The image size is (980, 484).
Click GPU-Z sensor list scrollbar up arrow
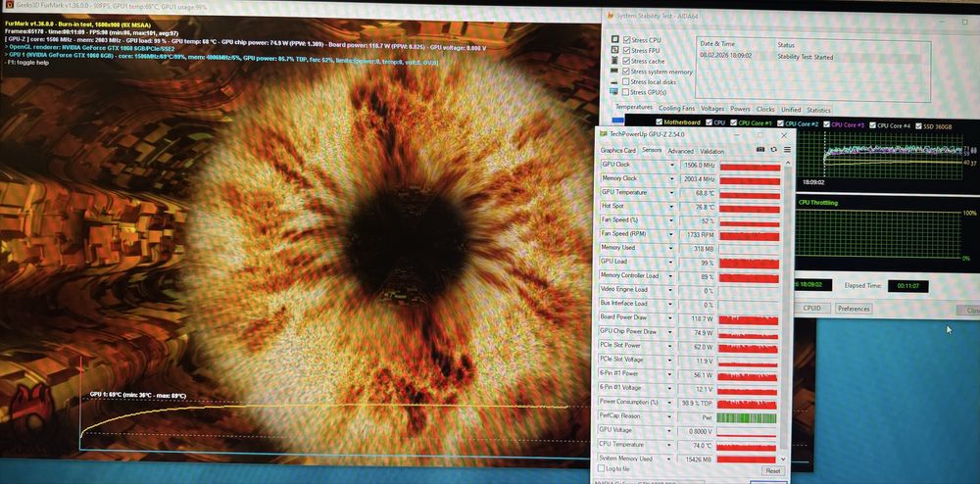point(788,164)
